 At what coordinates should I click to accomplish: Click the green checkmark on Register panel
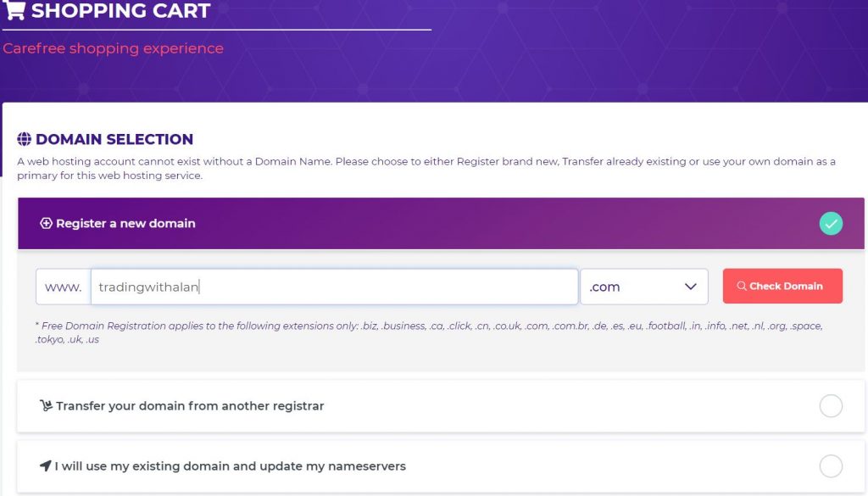[831, 224]
